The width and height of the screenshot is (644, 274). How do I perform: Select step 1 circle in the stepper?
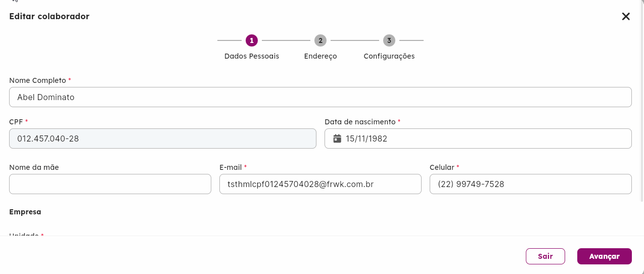[252, 40]
